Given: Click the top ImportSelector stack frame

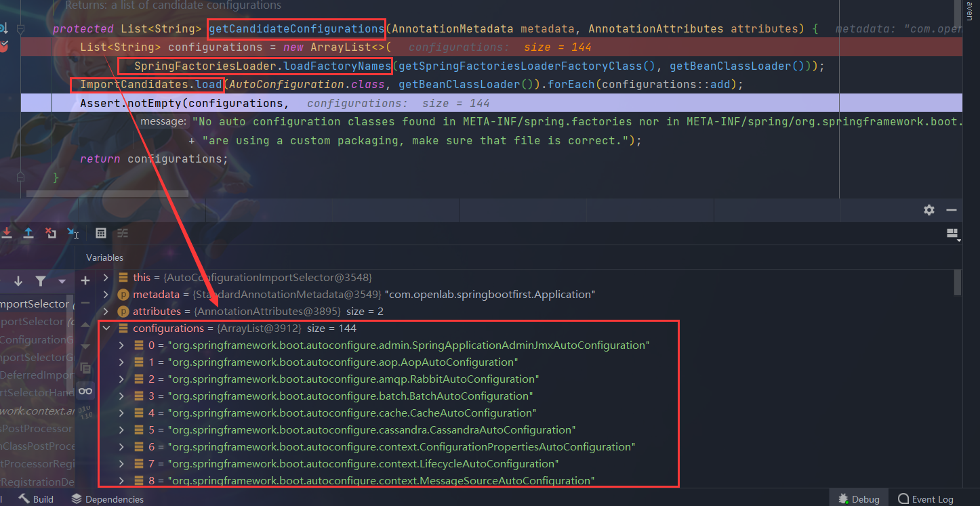Looking at the screenshot, I should click(37, 304).
